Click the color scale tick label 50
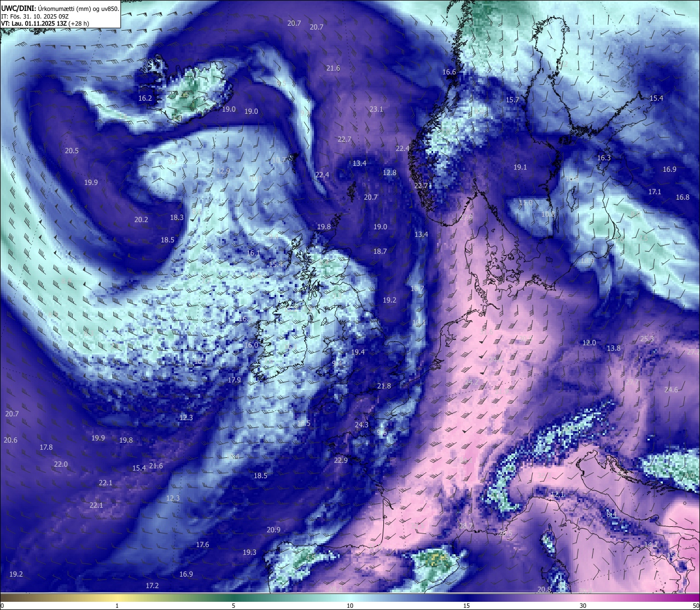700x610 pixels. [696, 606]
